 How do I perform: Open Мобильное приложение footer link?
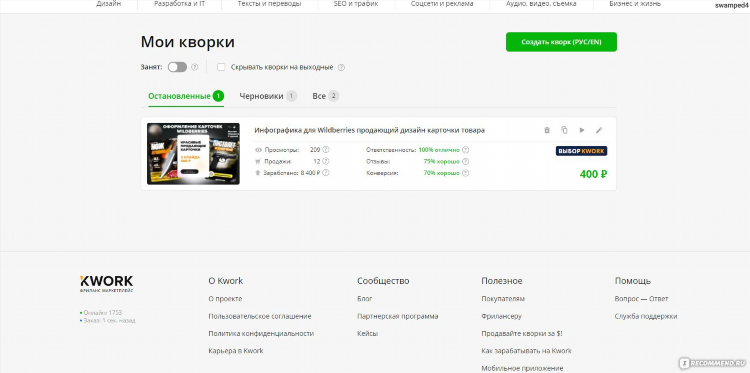[522, 368]
